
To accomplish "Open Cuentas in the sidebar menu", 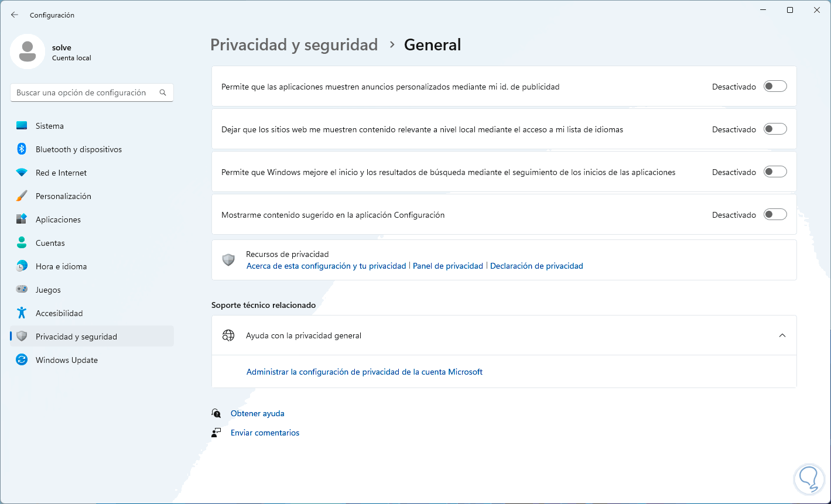I will click(x=50, y=243).
